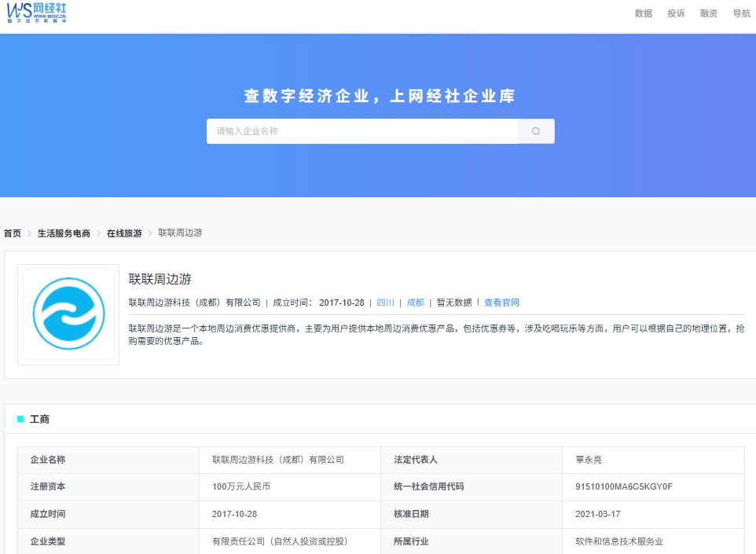Click the 联联周边游 company title heading

[x=160, y=279]
